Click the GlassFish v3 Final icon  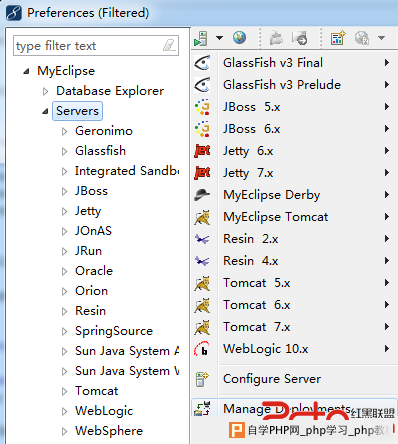202,63
